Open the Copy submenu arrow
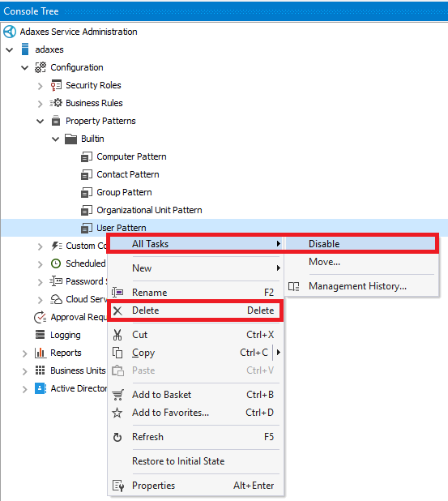 (x=279, y=353)
